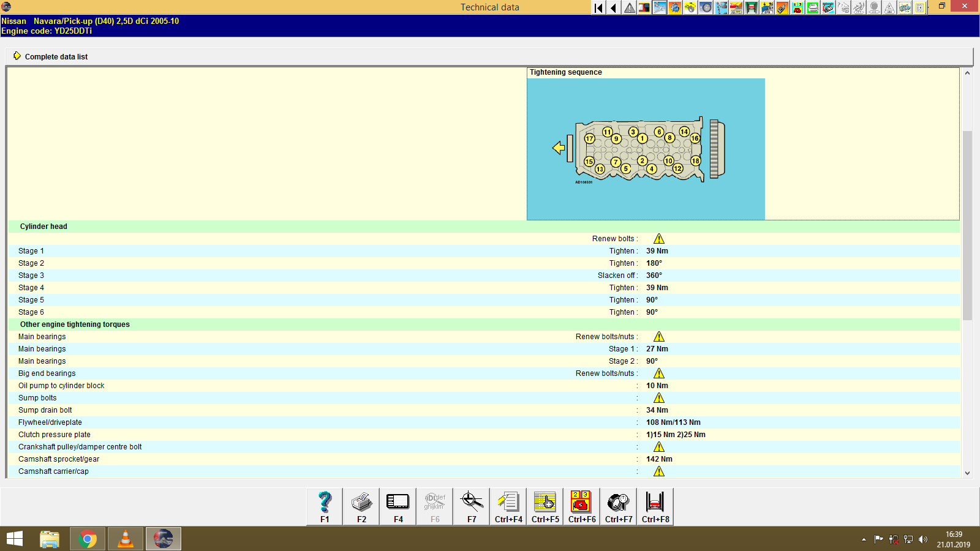
Task: Select the Ctrl+F6 engine numbers icon
Action: tap(581, 506)
